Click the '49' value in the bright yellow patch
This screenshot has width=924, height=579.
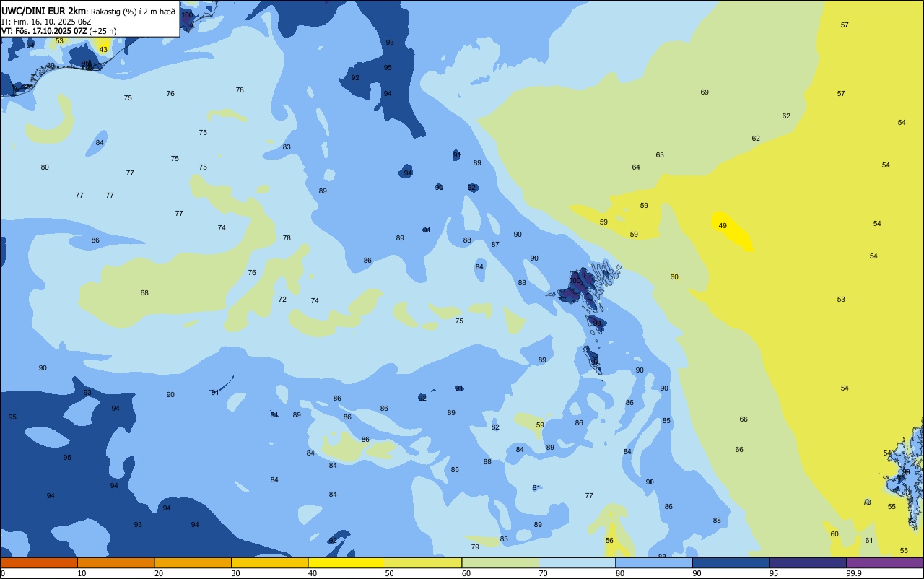(723, 226)
